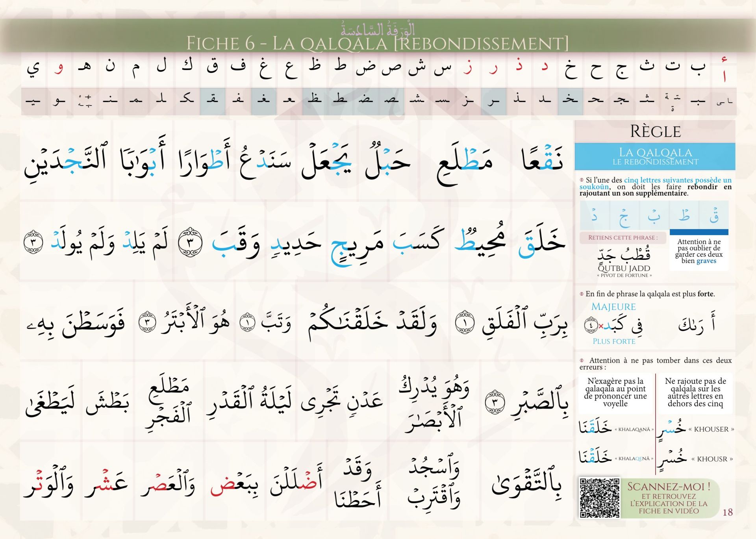Click the QR code image
756x539 pixels.
tap(600, 498)
